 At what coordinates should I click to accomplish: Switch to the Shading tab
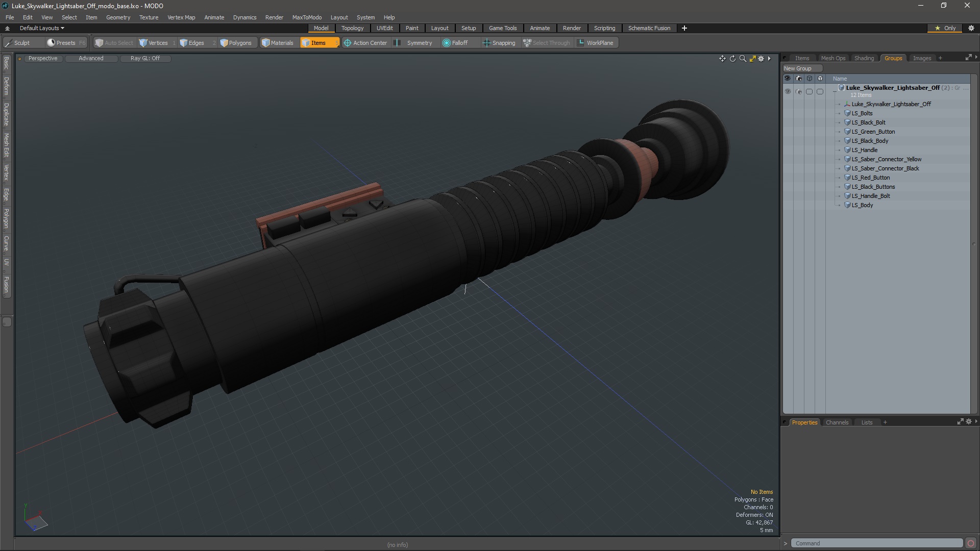click(864, 58)
